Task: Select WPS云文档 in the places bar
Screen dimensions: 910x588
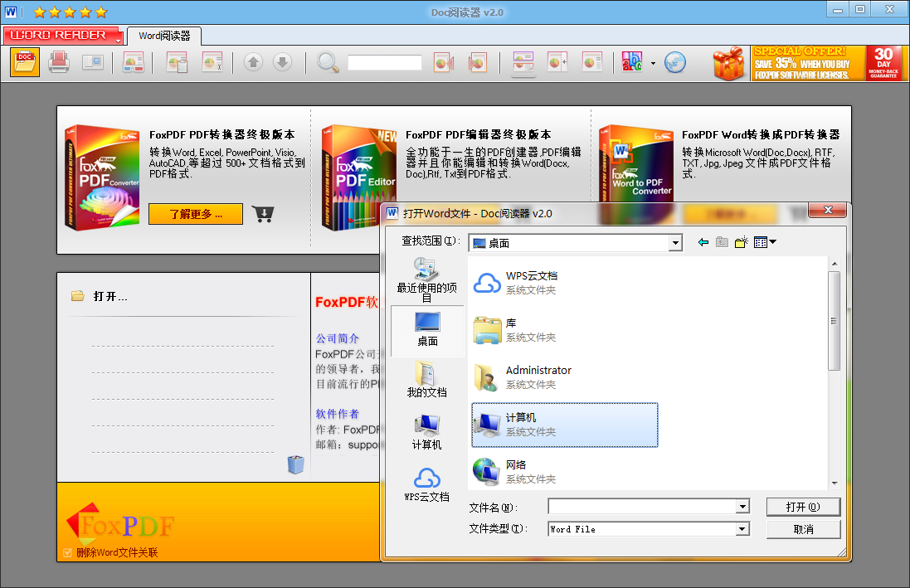Action: 426,484
